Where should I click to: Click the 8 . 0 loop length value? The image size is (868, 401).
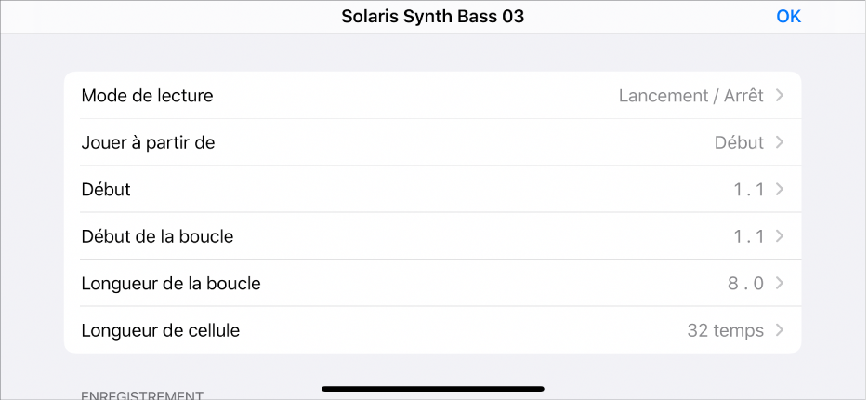tap(746, 284)
